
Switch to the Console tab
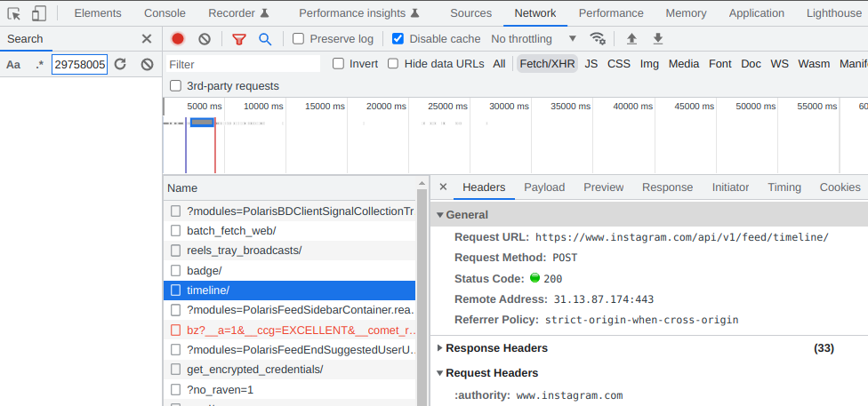pyautogui.click(x=165, y=13)
